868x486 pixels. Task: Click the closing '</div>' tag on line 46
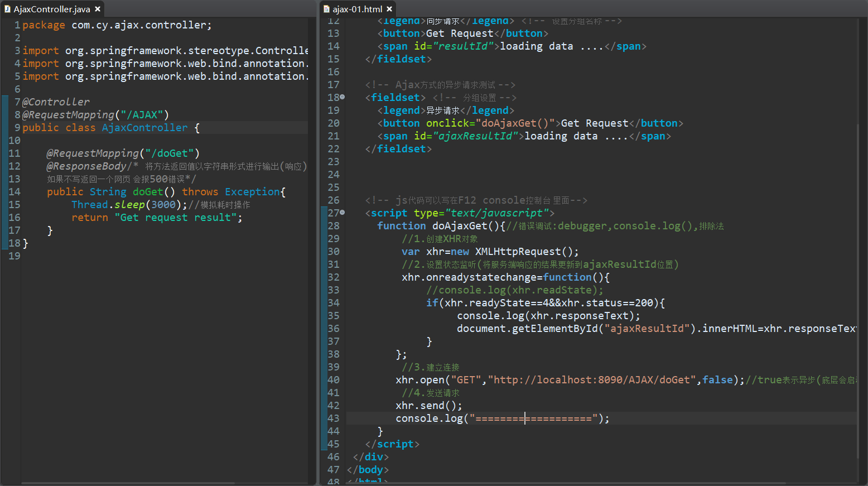371,457
